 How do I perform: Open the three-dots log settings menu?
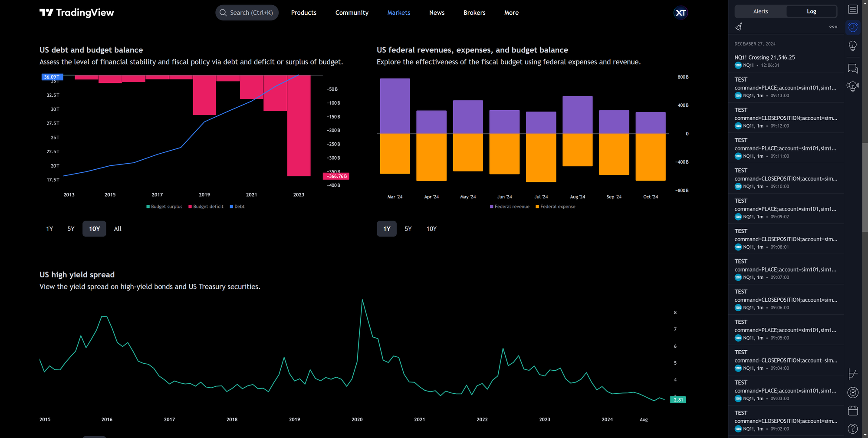pos(833,26)
